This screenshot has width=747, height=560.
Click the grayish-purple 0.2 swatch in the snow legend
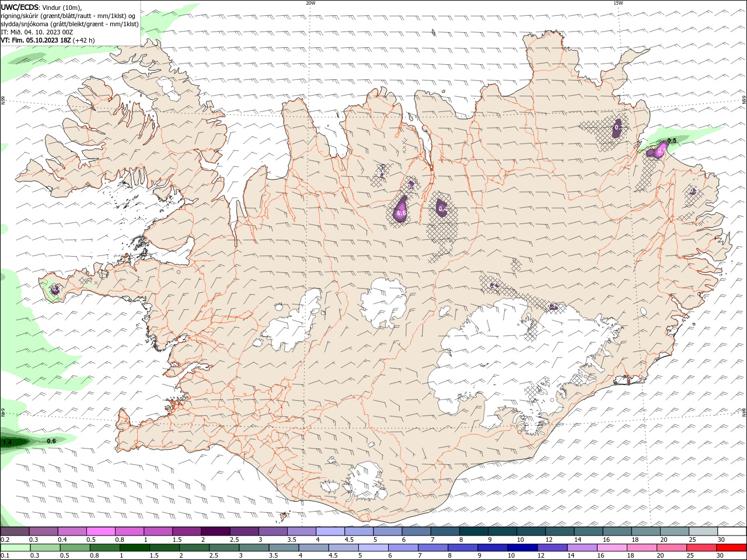pos(15,531)
